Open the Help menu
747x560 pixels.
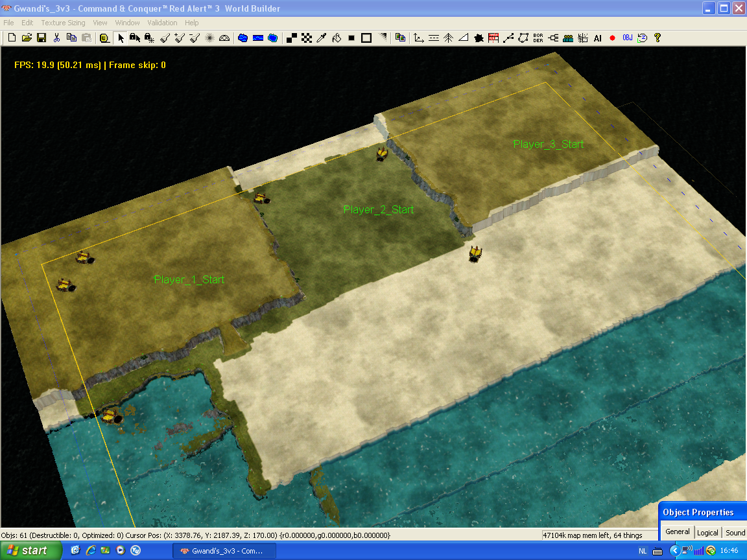click(x=191, y=23)
